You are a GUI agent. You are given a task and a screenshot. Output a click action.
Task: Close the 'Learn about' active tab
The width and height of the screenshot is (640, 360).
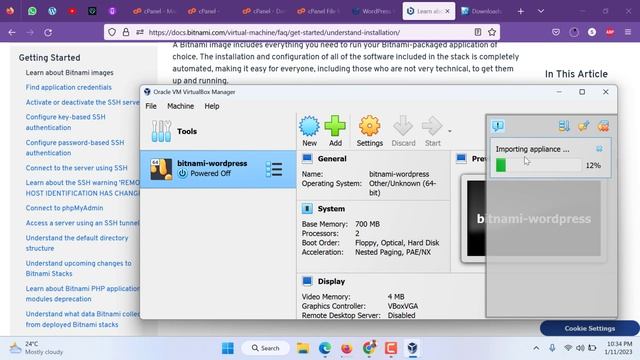click(447, 11)
